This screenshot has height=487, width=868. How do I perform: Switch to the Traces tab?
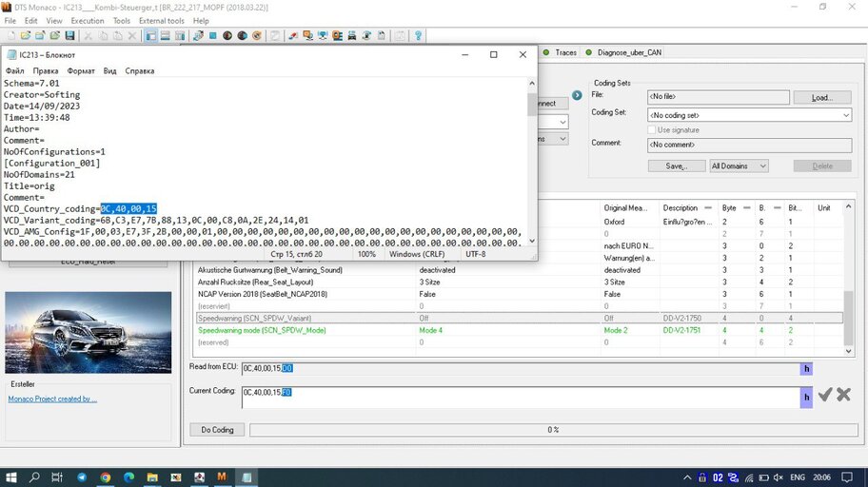coord(561,52)
